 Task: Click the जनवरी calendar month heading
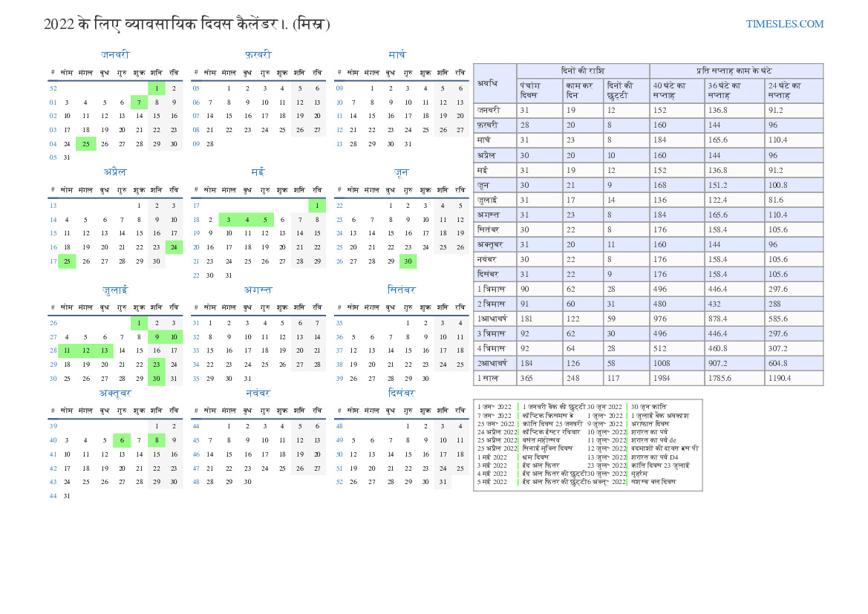coord(115,54)
